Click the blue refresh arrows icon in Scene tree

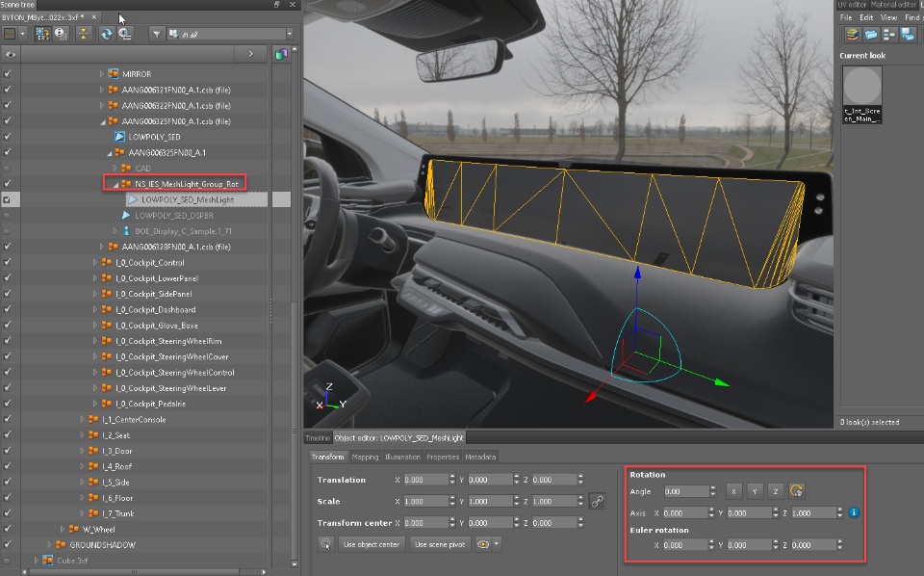(106, 34)
